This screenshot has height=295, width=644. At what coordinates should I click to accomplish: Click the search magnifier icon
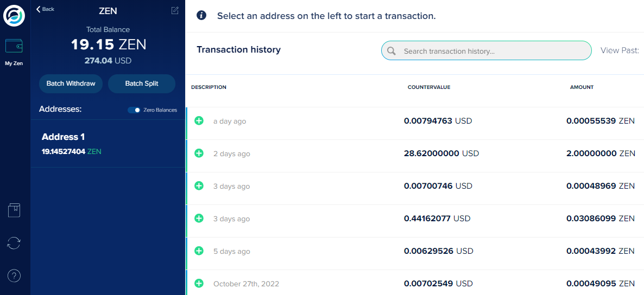point(392,51)
